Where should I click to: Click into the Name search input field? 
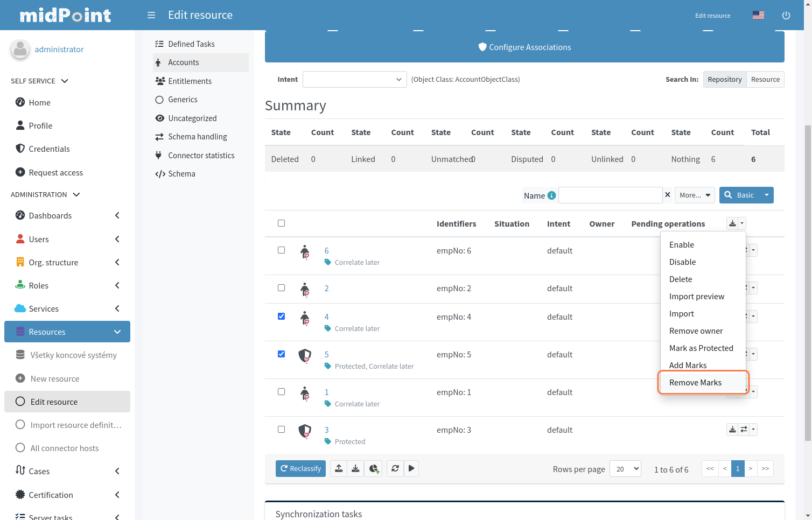point(610,195)
